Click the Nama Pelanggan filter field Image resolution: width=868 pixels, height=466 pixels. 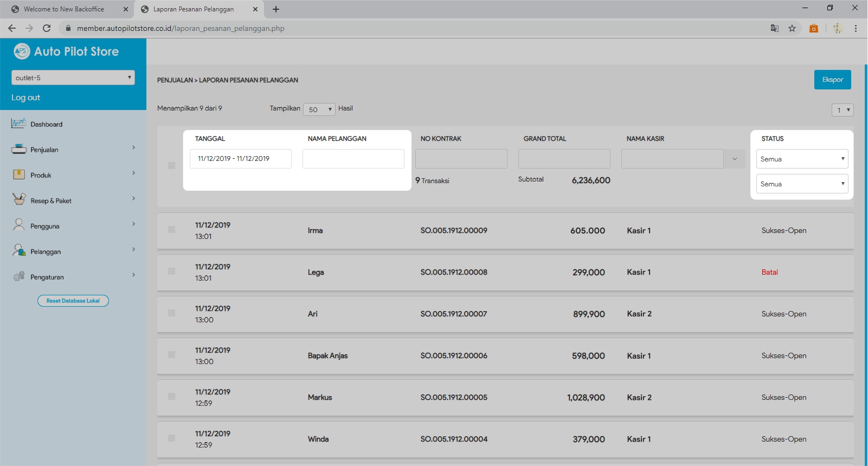coord(353,159)
